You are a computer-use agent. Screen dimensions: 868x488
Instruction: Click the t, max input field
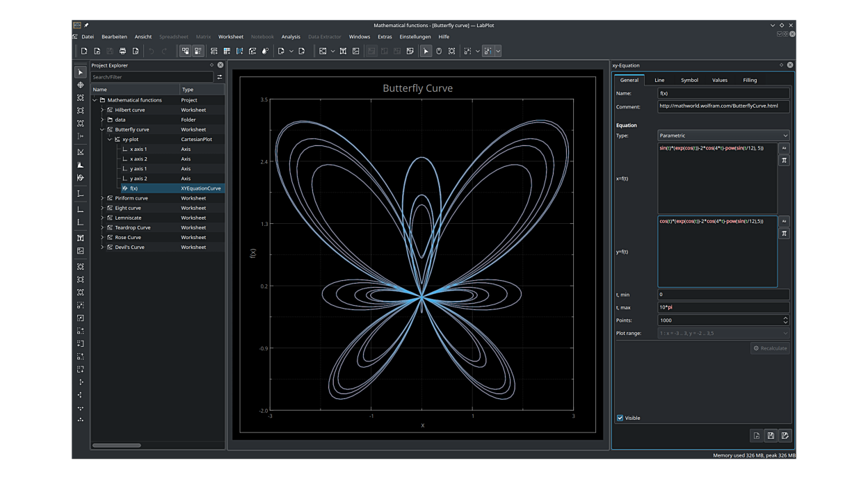point(723,307)
